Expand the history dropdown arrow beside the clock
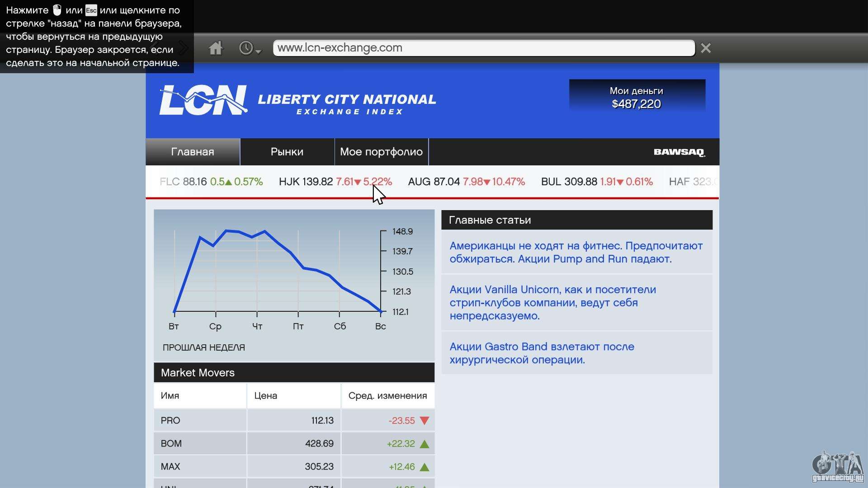868x488 pixels. 259,52
